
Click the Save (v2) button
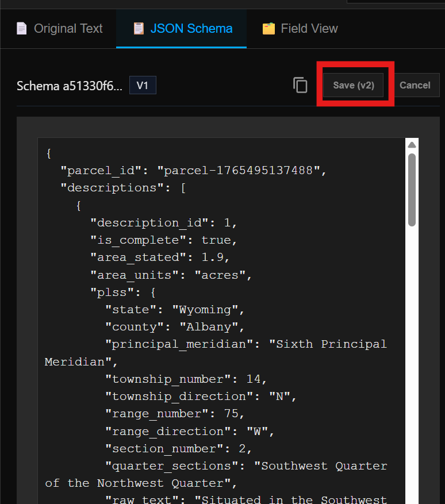[x=353, y=84]
